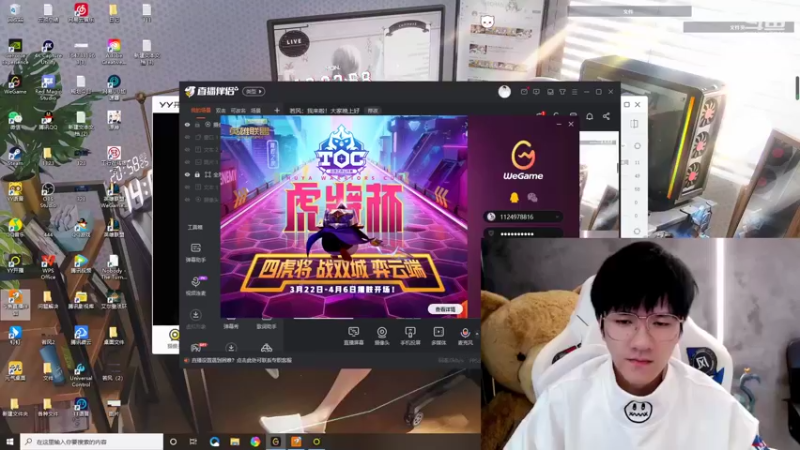Open the WeGame desktop shortcut
The height and width of the screenshot is (450, 800).
pos(15,84)
